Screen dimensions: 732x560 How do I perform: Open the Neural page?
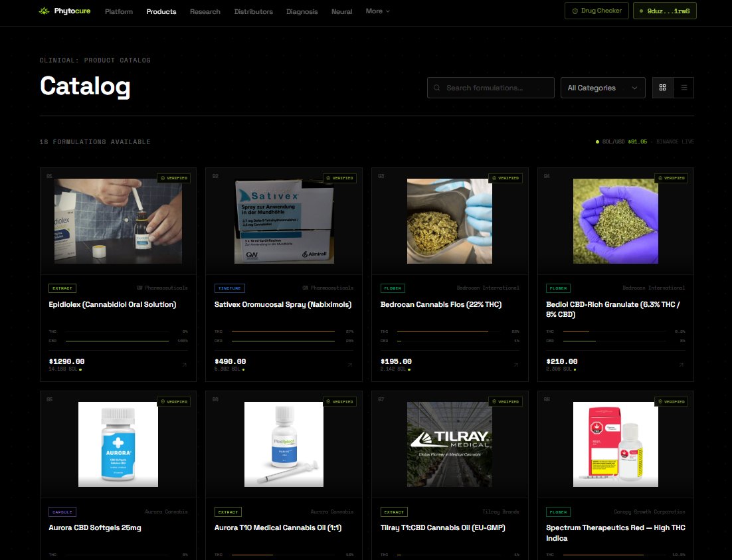click(341, 12)
